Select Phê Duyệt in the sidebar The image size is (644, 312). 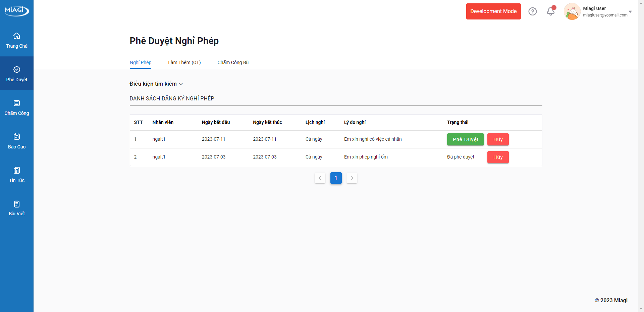pyautogui.click(x=17, y=74)
